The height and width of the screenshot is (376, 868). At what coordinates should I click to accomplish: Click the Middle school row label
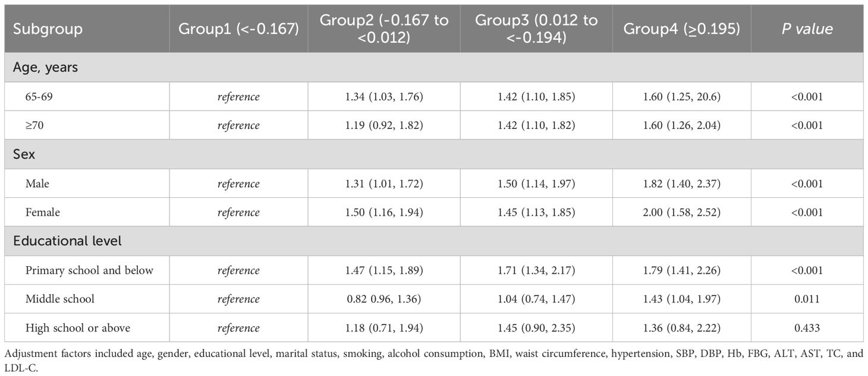point(59,299)
